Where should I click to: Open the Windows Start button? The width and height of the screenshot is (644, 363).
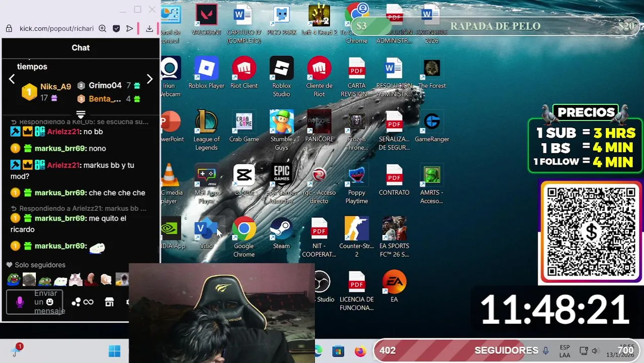(114, 351)
